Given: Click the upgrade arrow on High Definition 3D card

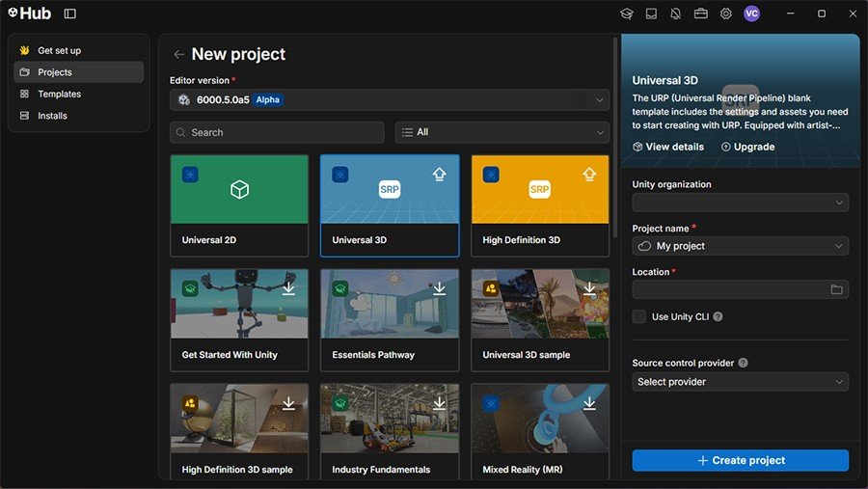Looking at the screenshot, I should pyautogui.click(x=589, y=175).
